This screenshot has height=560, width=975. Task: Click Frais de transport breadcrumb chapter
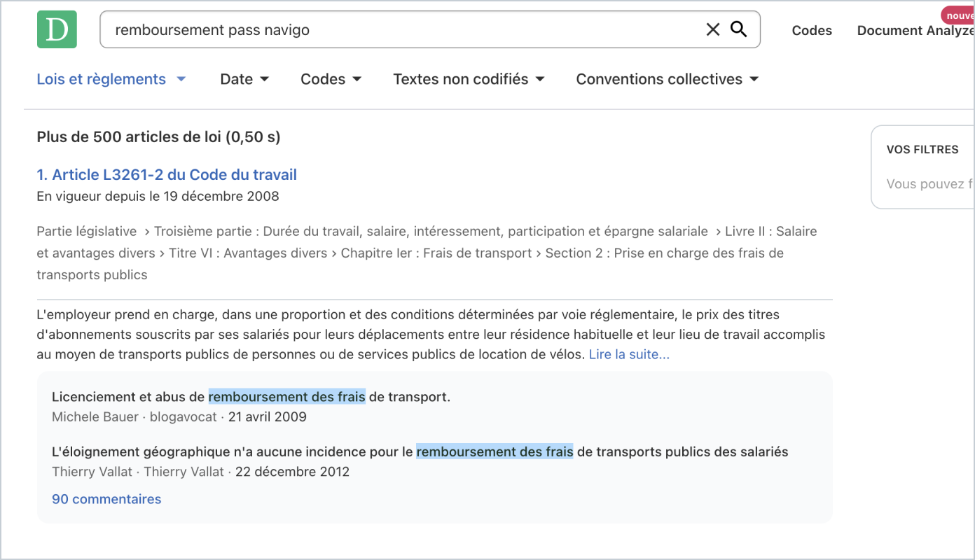tap(436, 253)
